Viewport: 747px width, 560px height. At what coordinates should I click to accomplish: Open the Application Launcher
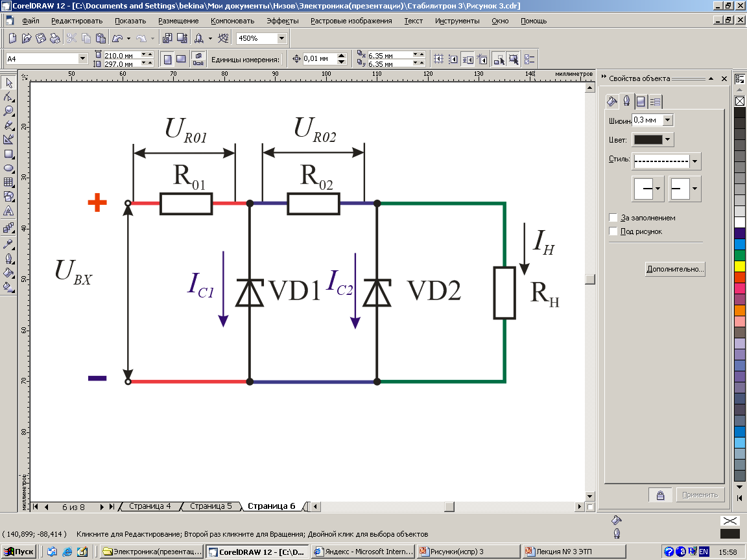(x=198, y=38)
